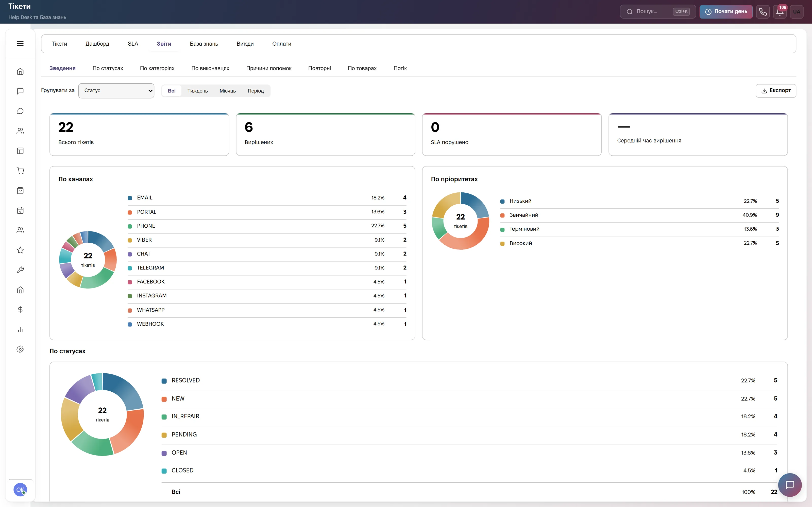Screen dimensions: 812x507
Task: Open the calendar sidebar icon
Action: coord(20,211)
